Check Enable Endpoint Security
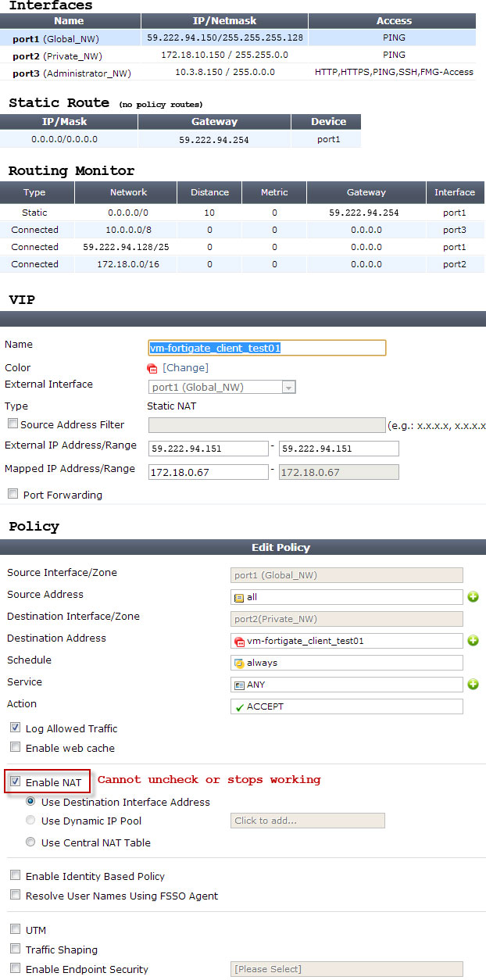This screenshot has height=980, width=486. point(15,969)
